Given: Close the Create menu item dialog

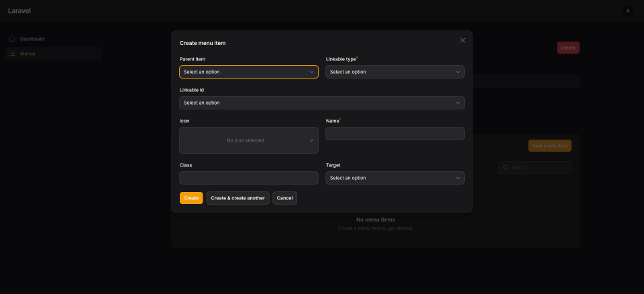Looking at the screenshot, I should [462, 40].
